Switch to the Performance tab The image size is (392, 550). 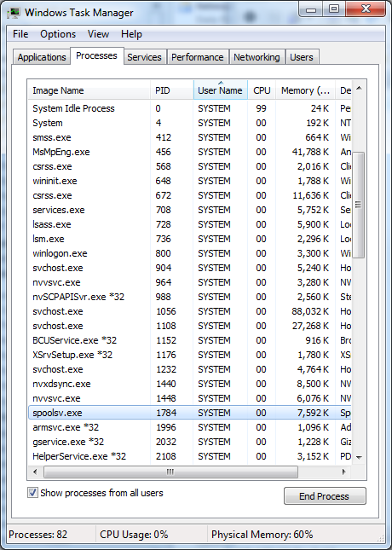coord(198,57)
